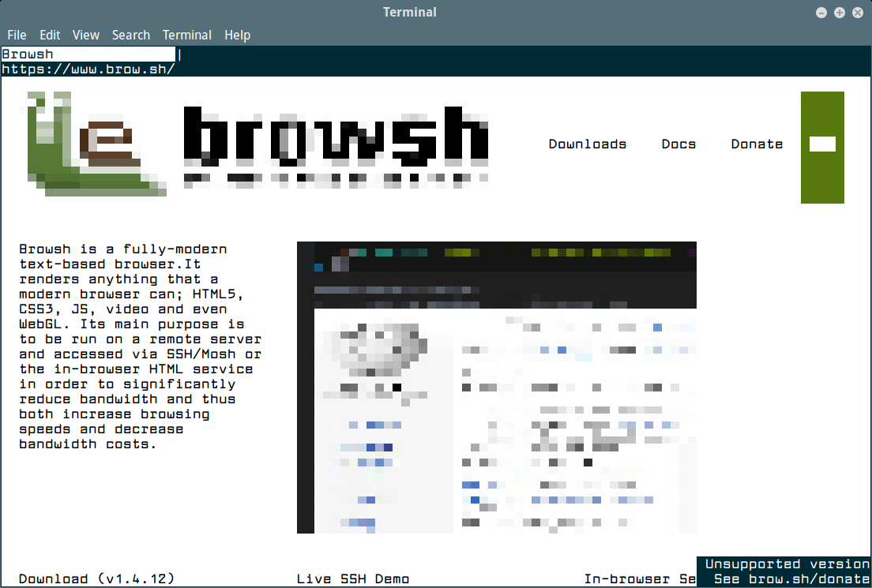872x588 pixels.
Task: Open the Docs link
Action: (678, 144)
